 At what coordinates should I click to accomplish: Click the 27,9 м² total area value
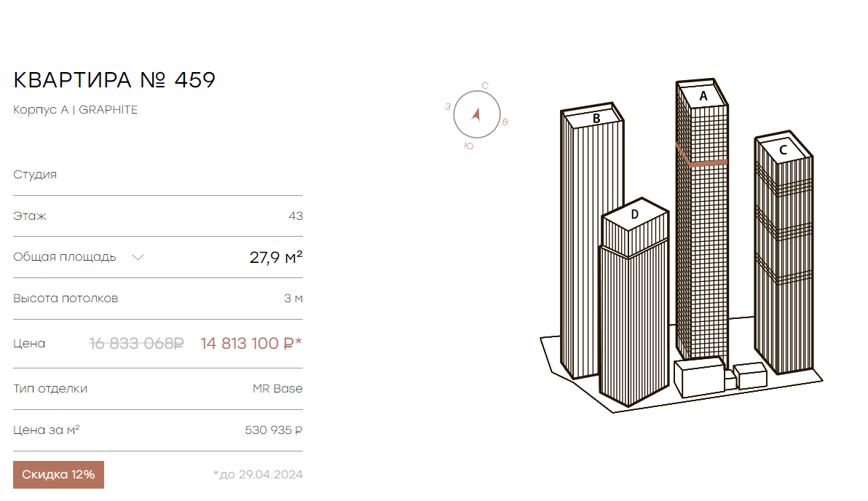[276, 257]
